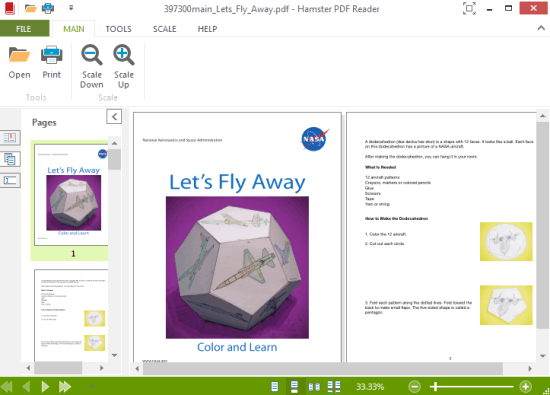Open the TOOLS ribbon tab
The image size is (550, 395).
pyautogui.click(x=119, y=29)
